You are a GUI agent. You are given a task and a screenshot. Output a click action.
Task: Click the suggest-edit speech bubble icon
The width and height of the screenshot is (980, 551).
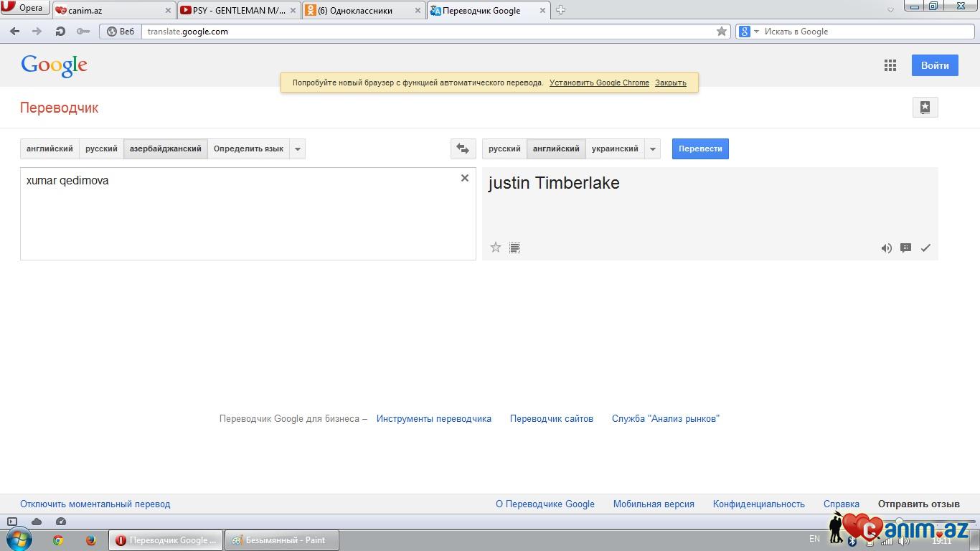click(905, 248)
